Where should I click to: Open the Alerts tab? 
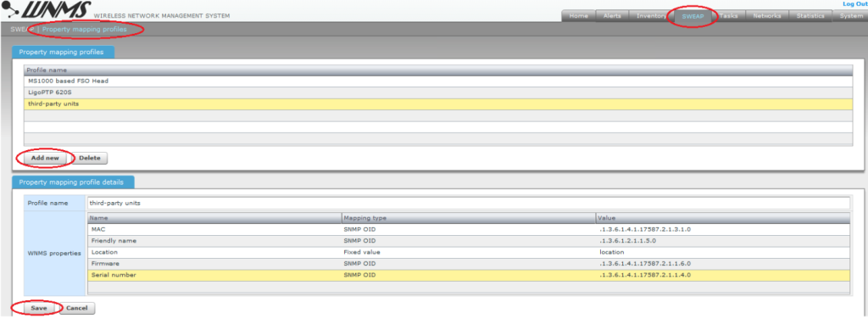pos(612,16)
